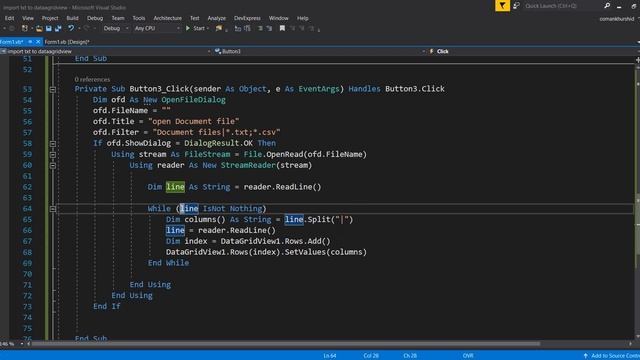Click the signed-in account name comankhurshid
The width and height of the screenshot is (640, 360).
click(x=617, y=19)
